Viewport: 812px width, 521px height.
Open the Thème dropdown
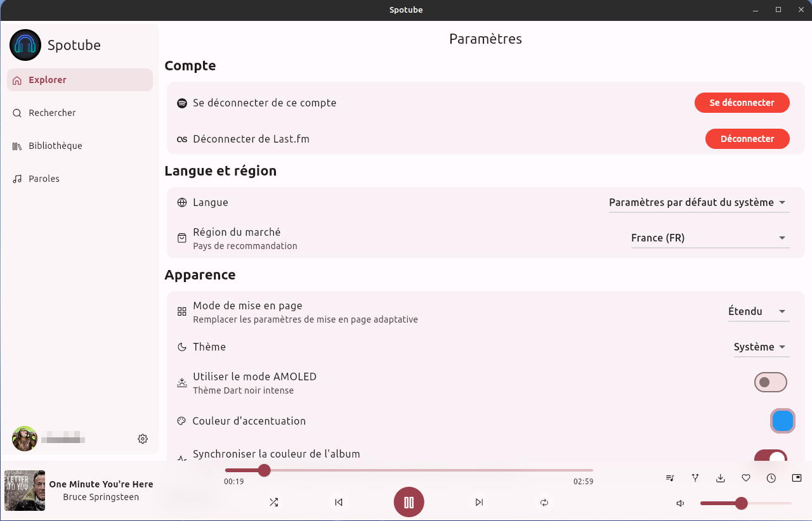point(761,347)
